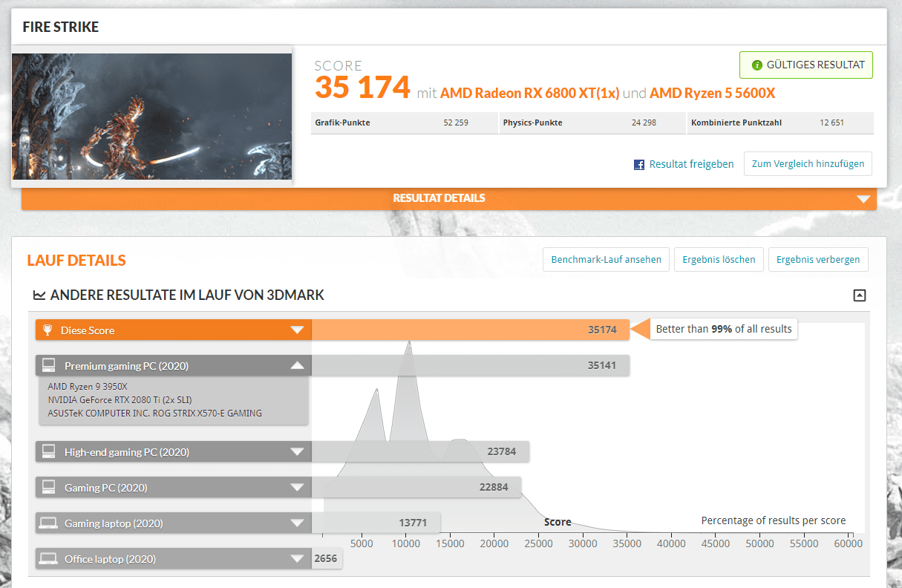Click the Percentage of results per score label
This screenshot has height=588, width=902.
(774, 520)
